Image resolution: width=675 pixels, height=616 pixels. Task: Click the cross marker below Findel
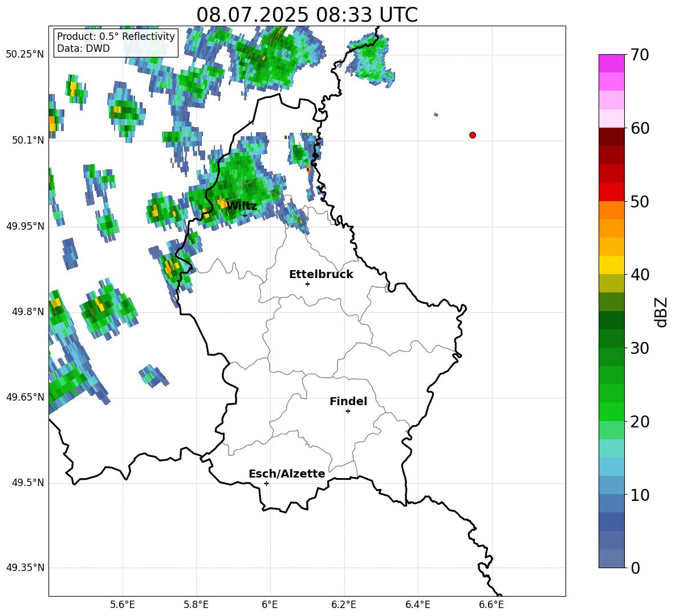(348, 411)
